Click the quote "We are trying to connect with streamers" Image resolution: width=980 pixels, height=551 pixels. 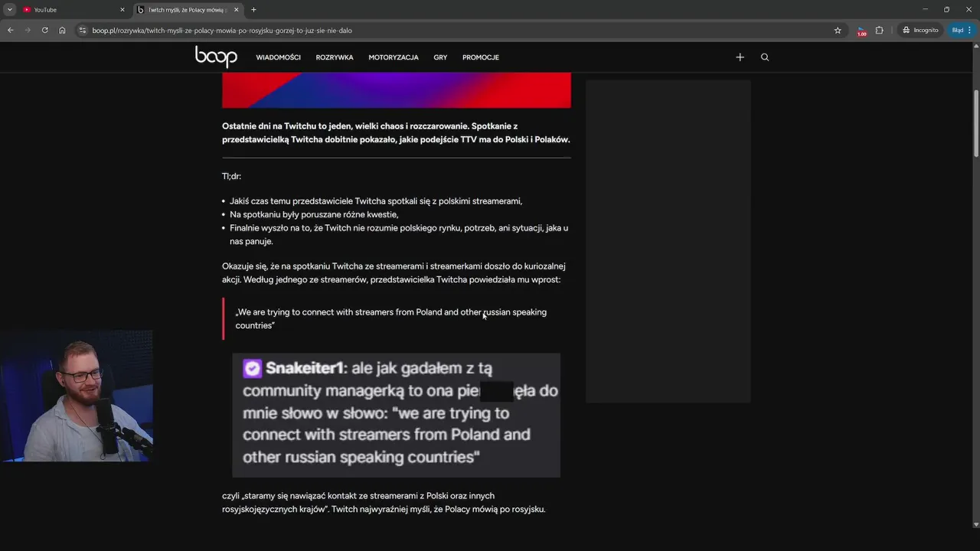[390, 318]
